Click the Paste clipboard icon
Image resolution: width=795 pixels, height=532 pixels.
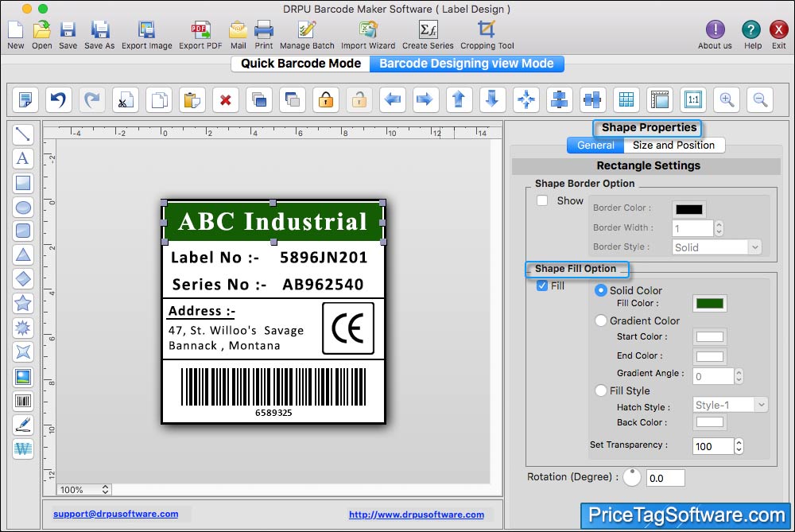(192, 99)
